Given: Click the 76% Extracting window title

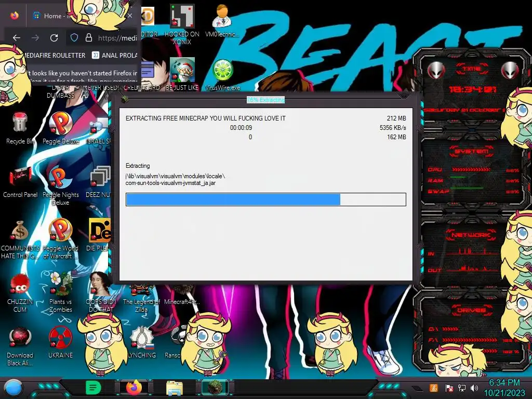Looking at the screenshot, I should [265, 100].
